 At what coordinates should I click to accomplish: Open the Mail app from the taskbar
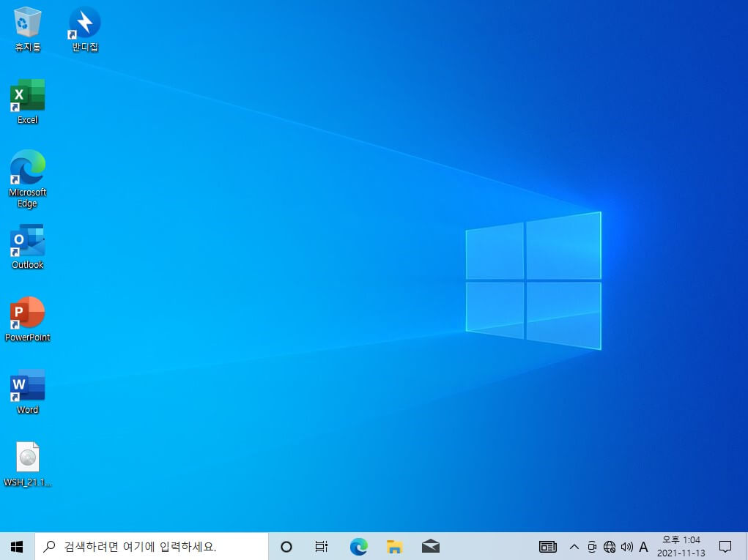click(x=431, y=547)
